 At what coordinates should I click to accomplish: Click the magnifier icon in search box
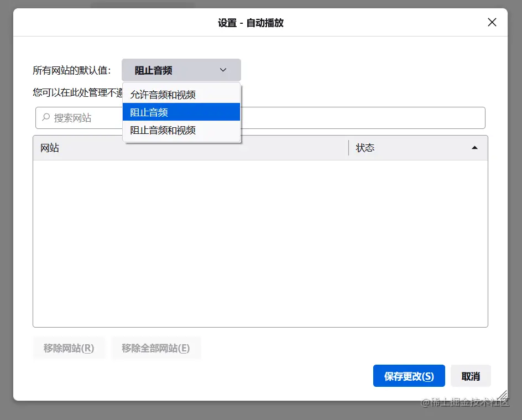click(46, 117)
